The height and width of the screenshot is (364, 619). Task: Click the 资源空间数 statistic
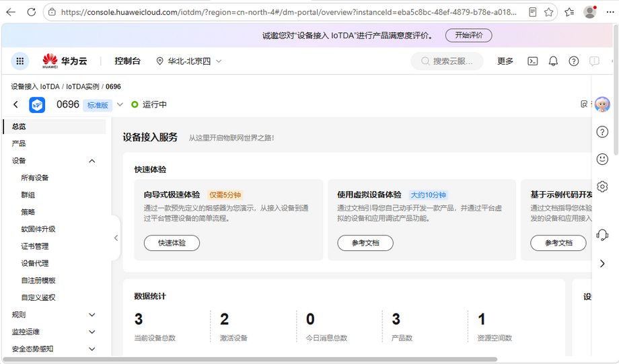tap(495, 328)
